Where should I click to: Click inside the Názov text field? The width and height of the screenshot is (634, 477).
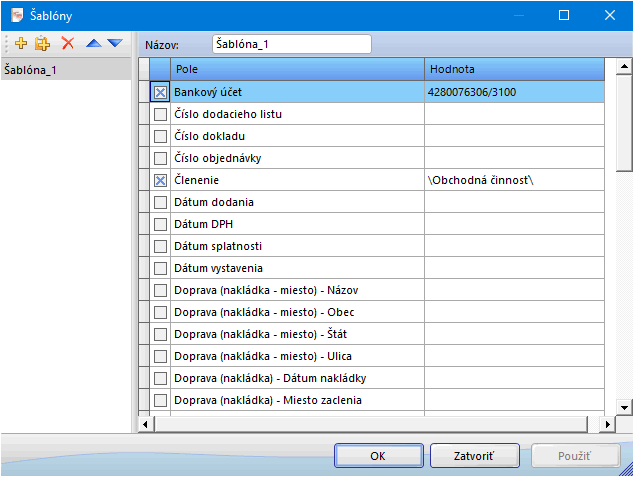(291, 44)
